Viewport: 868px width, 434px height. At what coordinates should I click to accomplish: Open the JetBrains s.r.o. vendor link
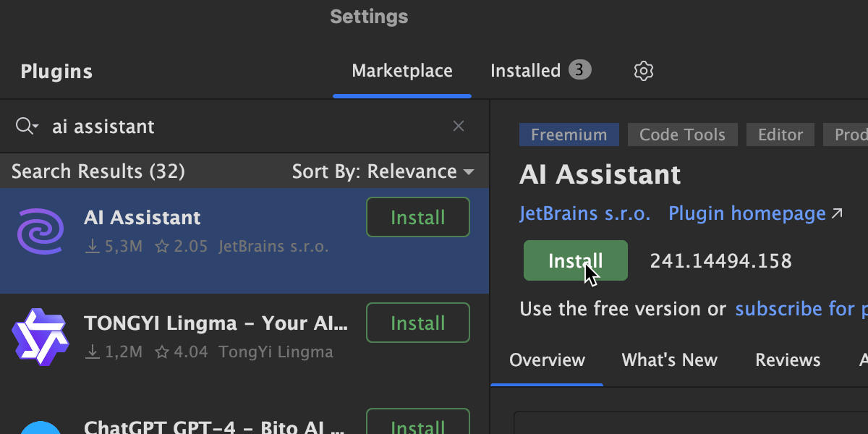point(584,214)
